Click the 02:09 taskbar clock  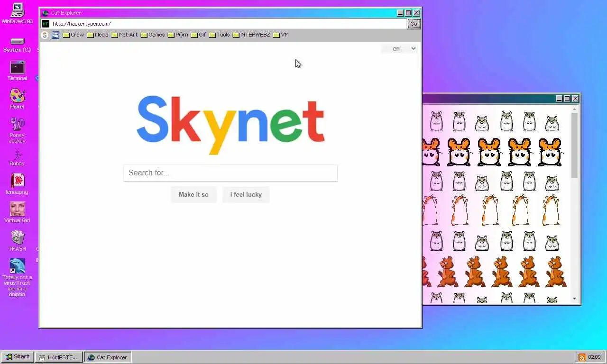(594, 357)
